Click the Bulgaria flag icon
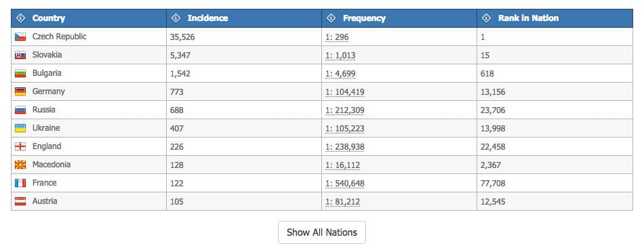Viewport: 644px width, 252px height. [20, 73]
